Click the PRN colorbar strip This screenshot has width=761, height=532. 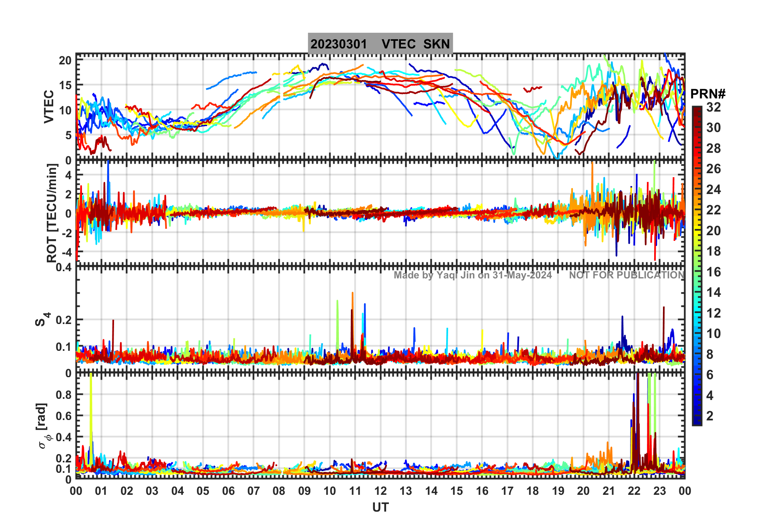coord(697,266)
